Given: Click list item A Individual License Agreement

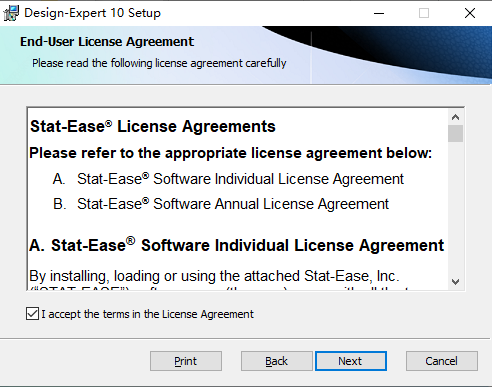Looking at the screenshot, I should pyautogui.click(x=228, y=179).
